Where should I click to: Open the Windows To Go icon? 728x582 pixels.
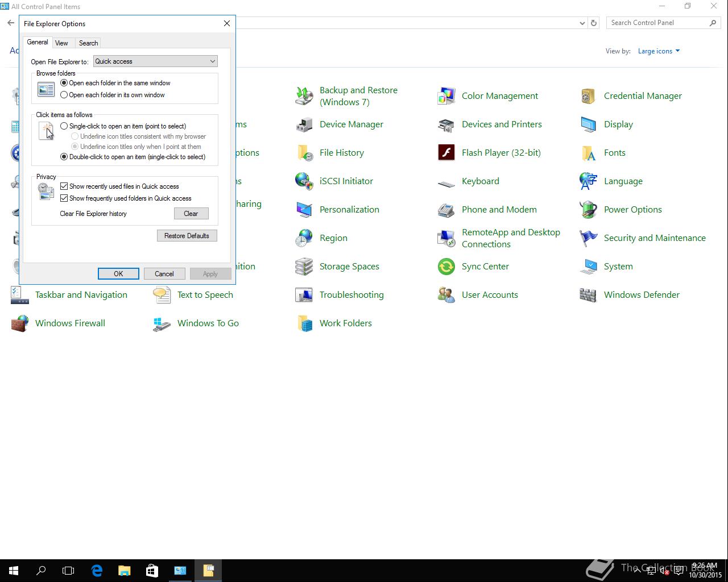point(162,323)
